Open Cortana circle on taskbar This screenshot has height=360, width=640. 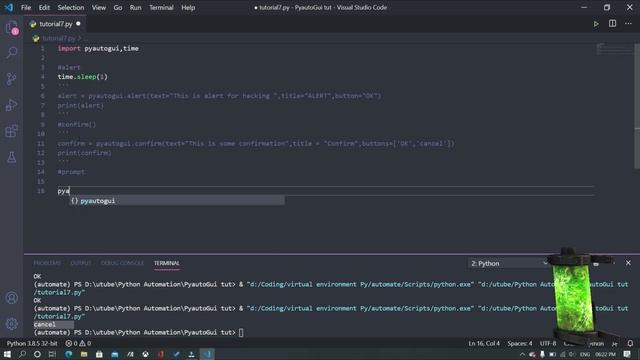click(37, 354)
